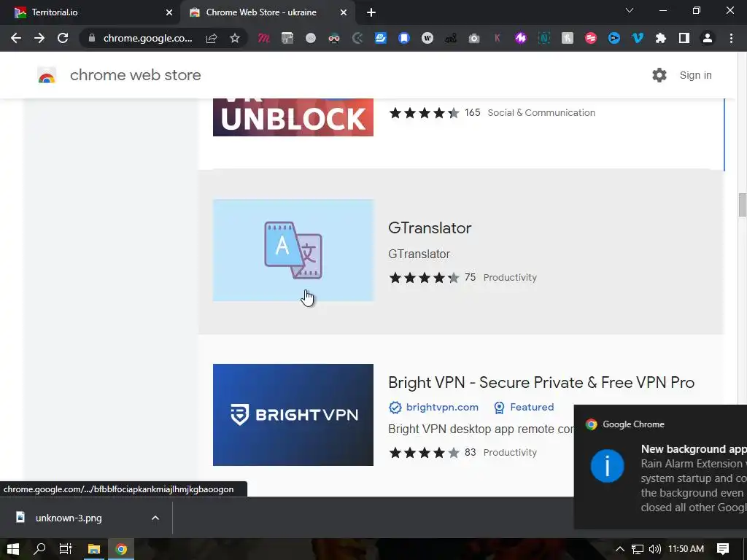This screenshot has width=747, height=560.
Task: Open the GTranslator extension title
Action: 430,227
